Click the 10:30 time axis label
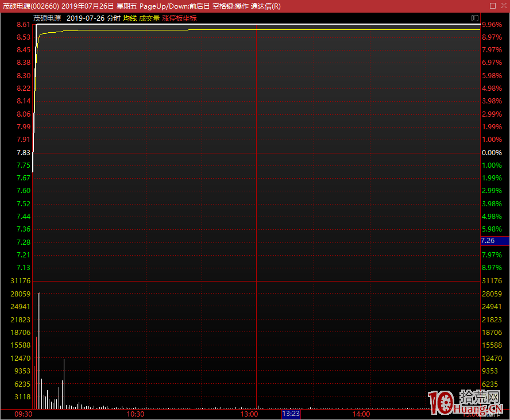This screenshot has height=420, width=510. coord(136,414)
